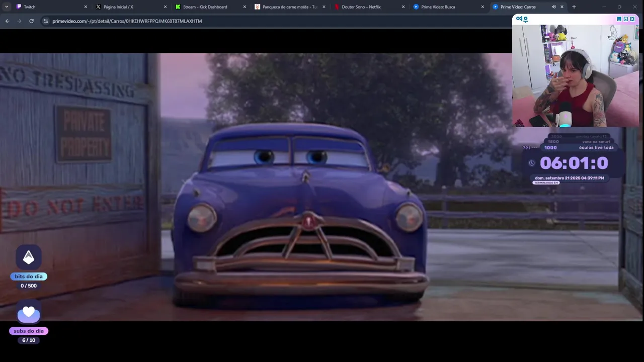
Task: Click the Prime Video favicon on Busca tab
Action: pos(416,7)
